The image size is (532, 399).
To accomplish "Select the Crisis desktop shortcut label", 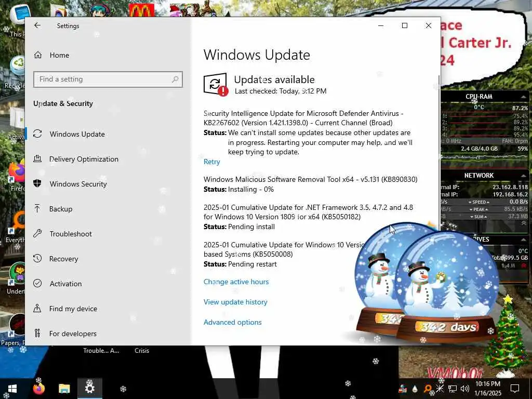I will pyautogui.click(x=142, y=351).
